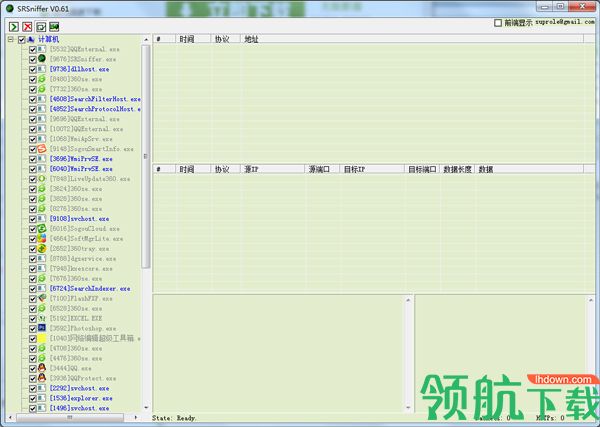Click the SogouCloud.exe green icon
Image resolution: width=600 pixels, height=427 pixels.
[42, 228]
